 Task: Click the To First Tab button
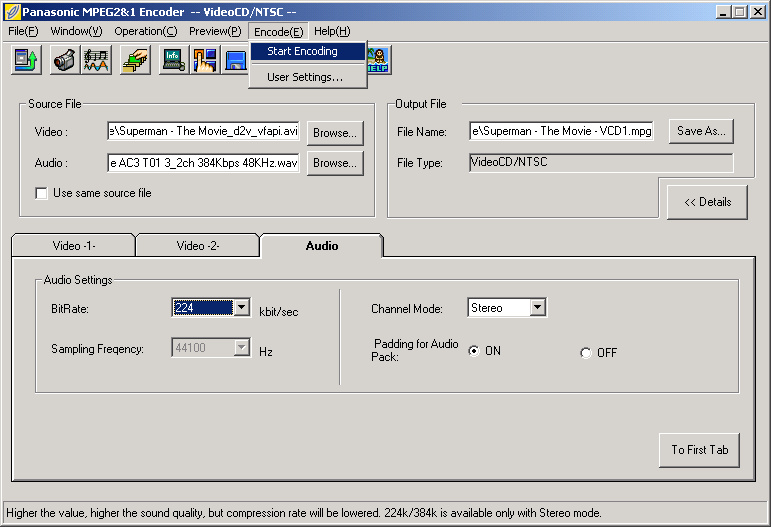pos(700,450)
